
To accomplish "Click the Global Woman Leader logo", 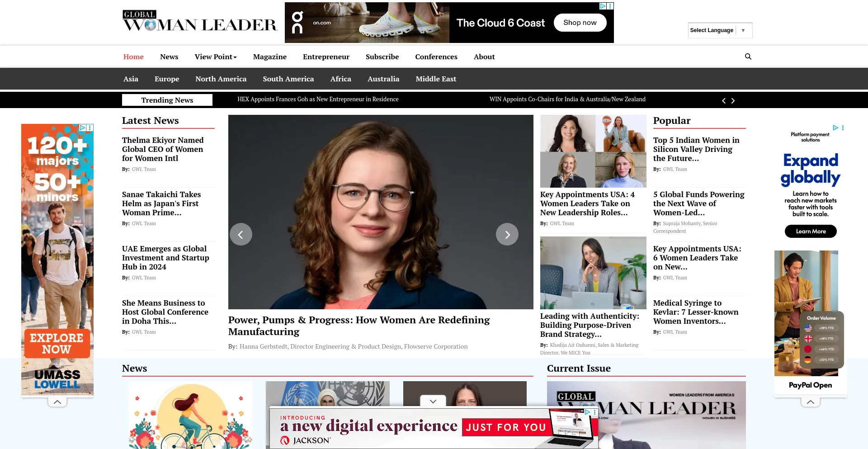I will coord(199,21).
